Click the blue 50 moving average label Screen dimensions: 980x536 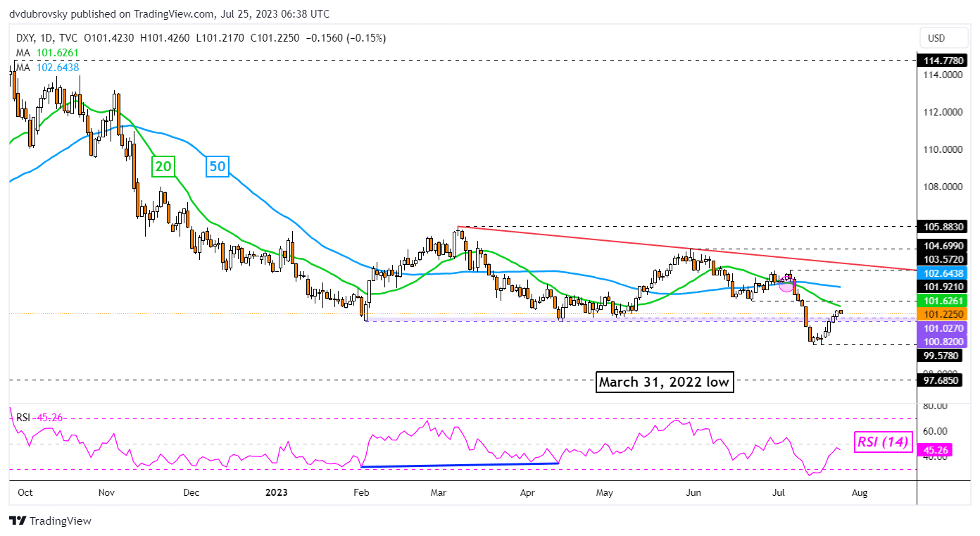coord(217,167)
